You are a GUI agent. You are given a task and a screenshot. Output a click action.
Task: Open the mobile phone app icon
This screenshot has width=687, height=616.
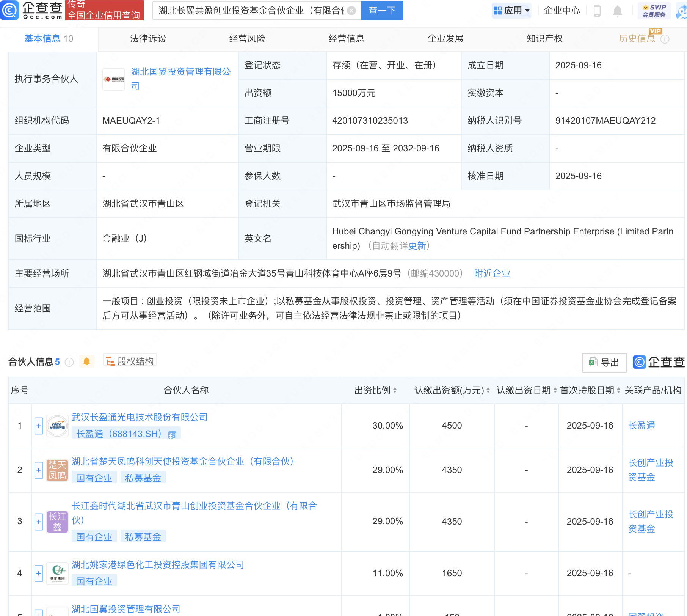(x=597, y=11)
